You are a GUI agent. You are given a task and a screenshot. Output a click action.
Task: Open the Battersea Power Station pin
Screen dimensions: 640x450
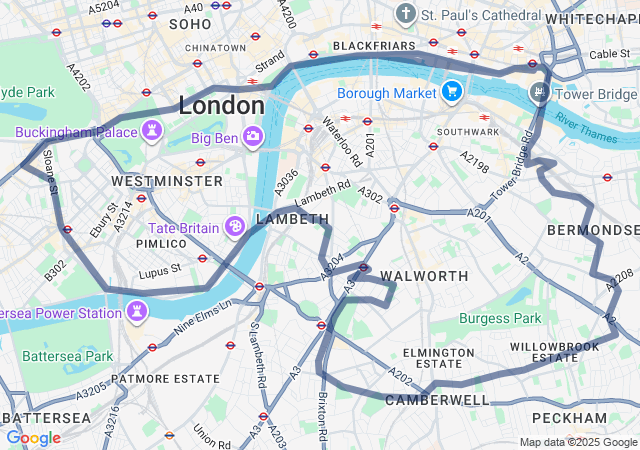pos(137,312)
